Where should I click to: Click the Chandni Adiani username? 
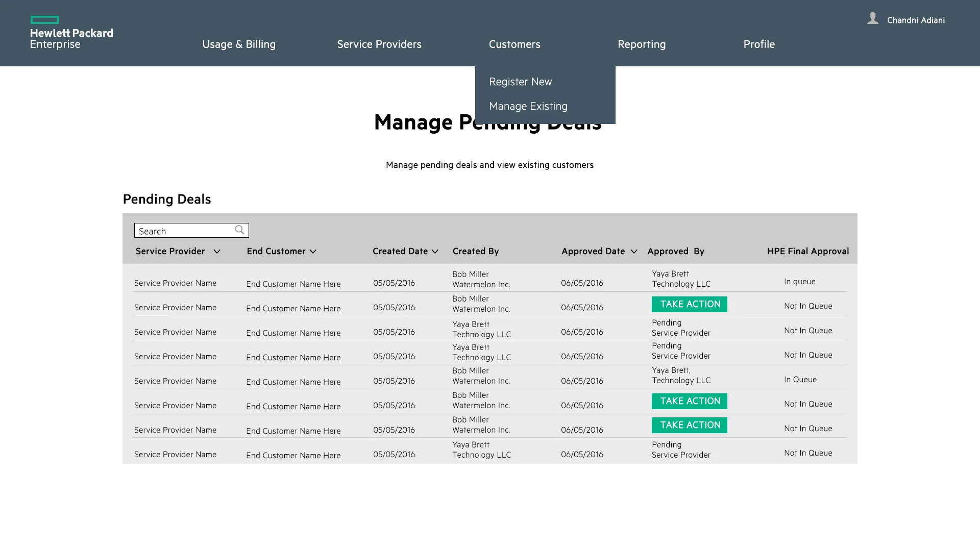[915, 20]
